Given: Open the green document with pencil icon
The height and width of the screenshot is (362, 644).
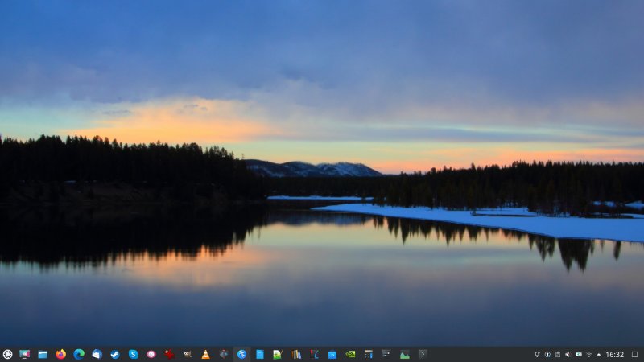Looking at the screenshot, I should click(278, 354).
